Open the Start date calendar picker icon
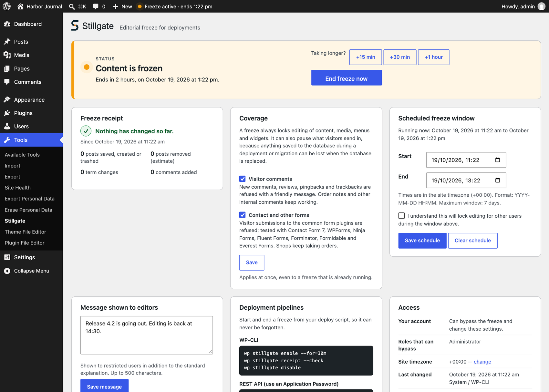Screen dimensions: 549x392 tap(498, 160)
